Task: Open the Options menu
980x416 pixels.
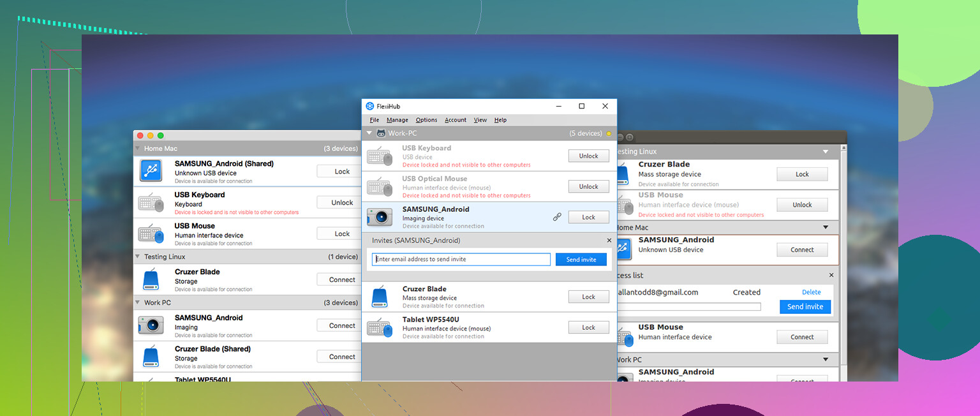Action: pos(426,120)
